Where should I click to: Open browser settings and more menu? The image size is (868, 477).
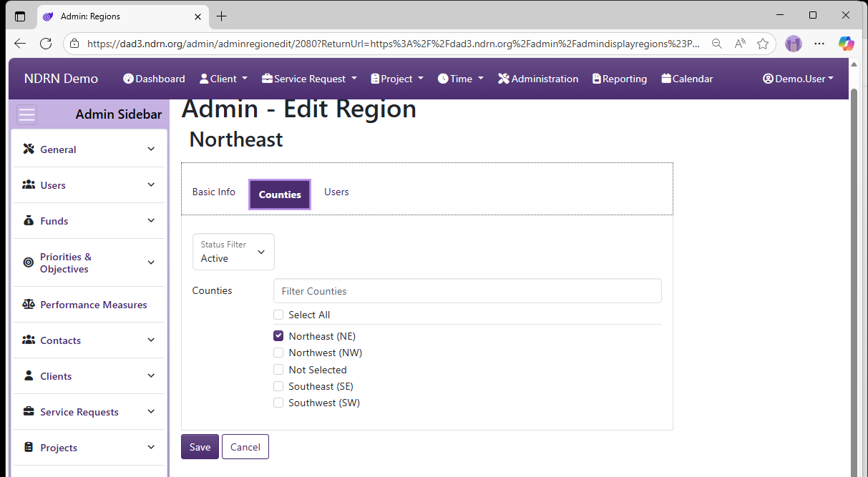tap(820, 44)
